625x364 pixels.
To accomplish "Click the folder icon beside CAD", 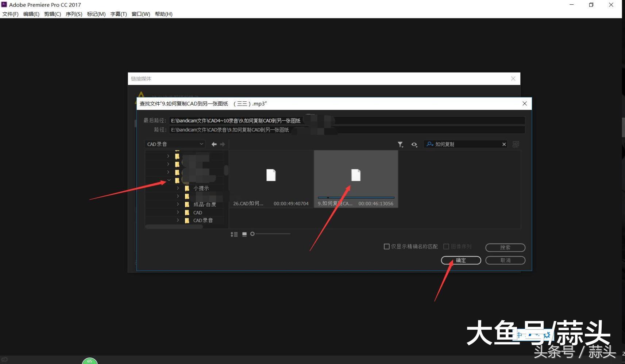I will coord(187,212).
